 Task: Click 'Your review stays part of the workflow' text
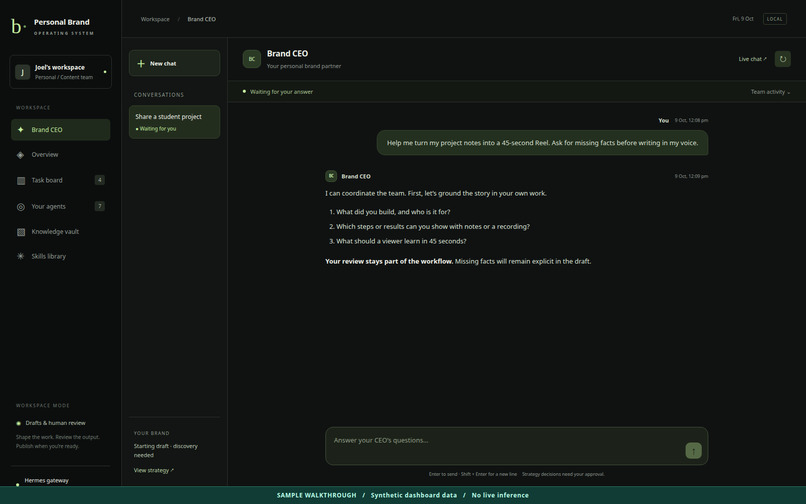coord(389,261)
